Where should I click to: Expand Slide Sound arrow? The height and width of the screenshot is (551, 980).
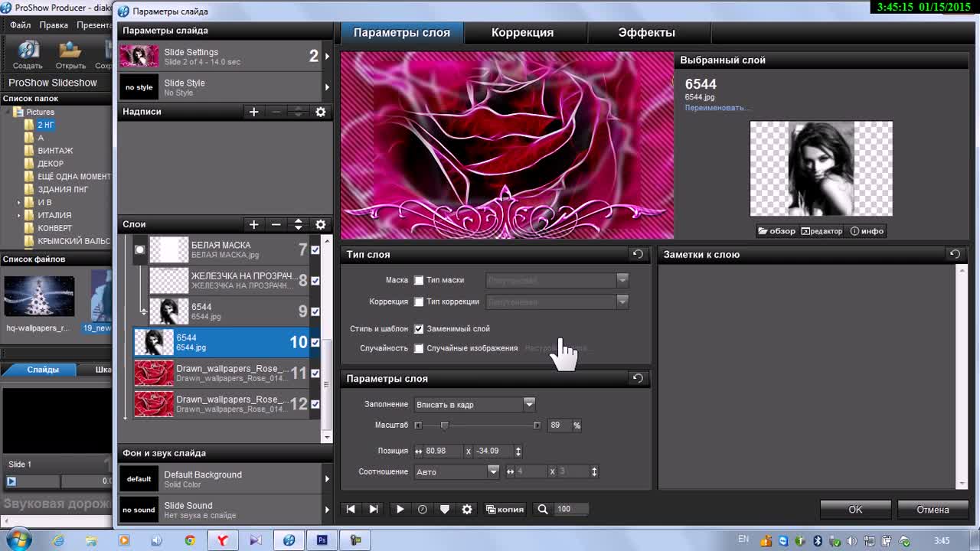327,510
